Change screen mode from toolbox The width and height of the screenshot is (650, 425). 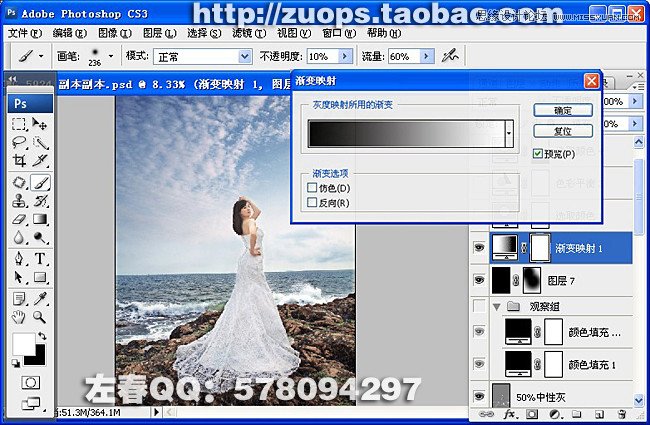click(x=31, y=403)
